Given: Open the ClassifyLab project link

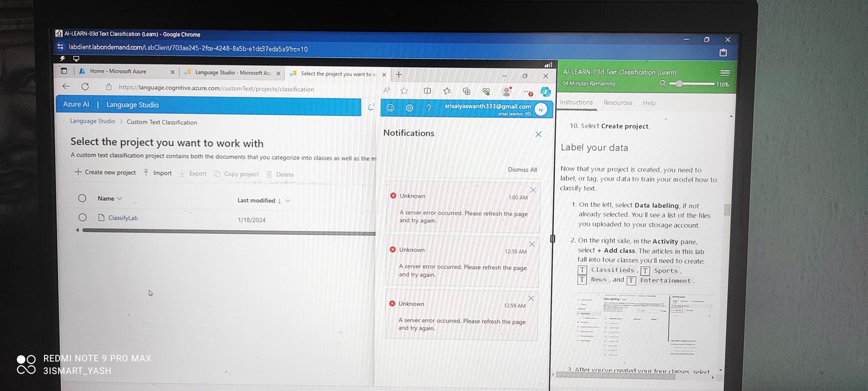Looking at the screenshot, I should pos(123,218).
